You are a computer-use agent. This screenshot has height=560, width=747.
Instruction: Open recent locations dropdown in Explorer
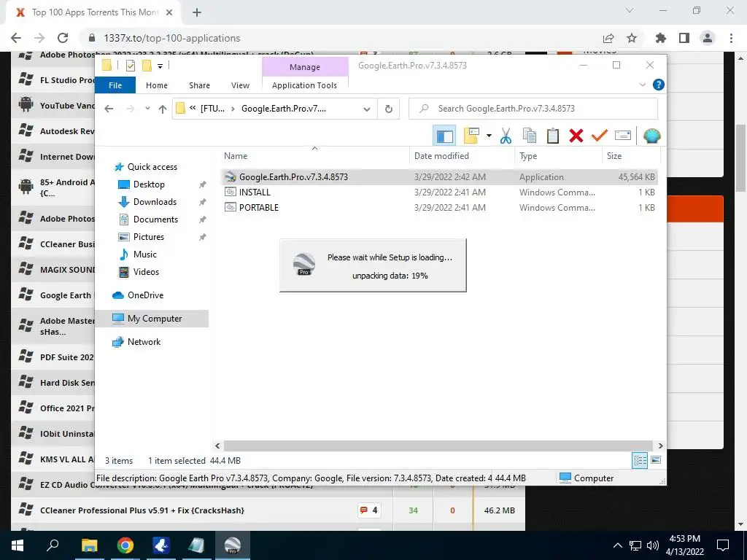pos(147,109)
